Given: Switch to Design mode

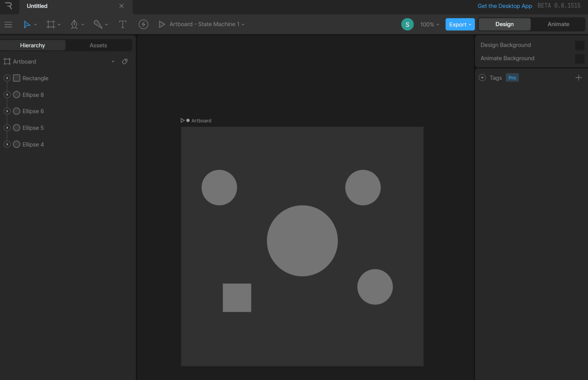Looking at the screenshot, I should [505, 24].
